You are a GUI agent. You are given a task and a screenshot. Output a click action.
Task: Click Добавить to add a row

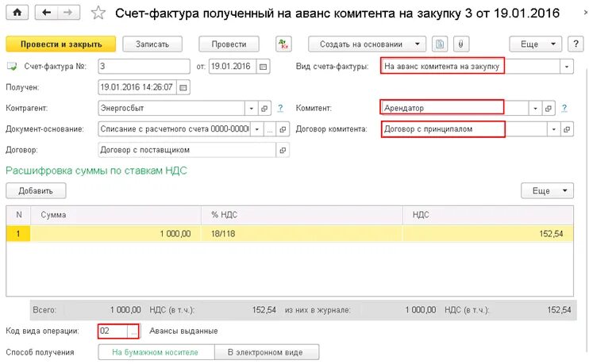click(x=36, y=190)
